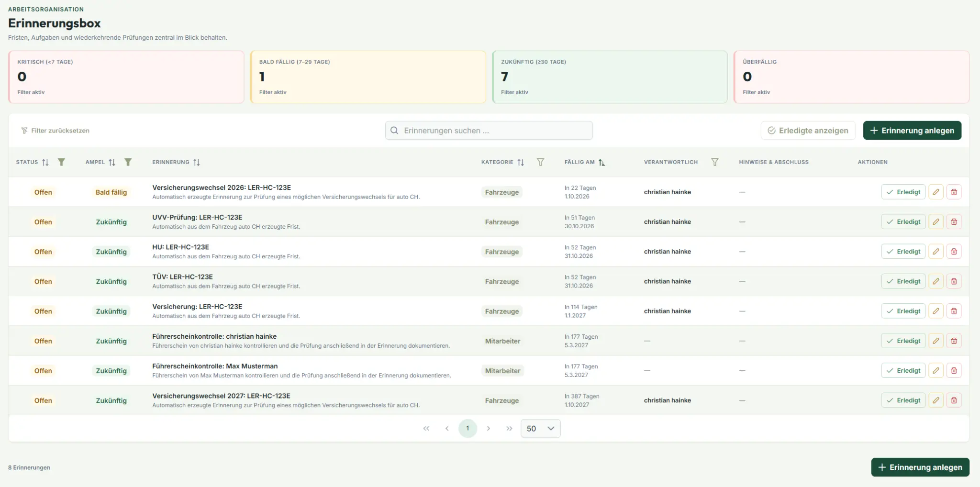
Task: Delete the TÜV: LER-HC-123E reminder
Action: [x=954, y=281]
